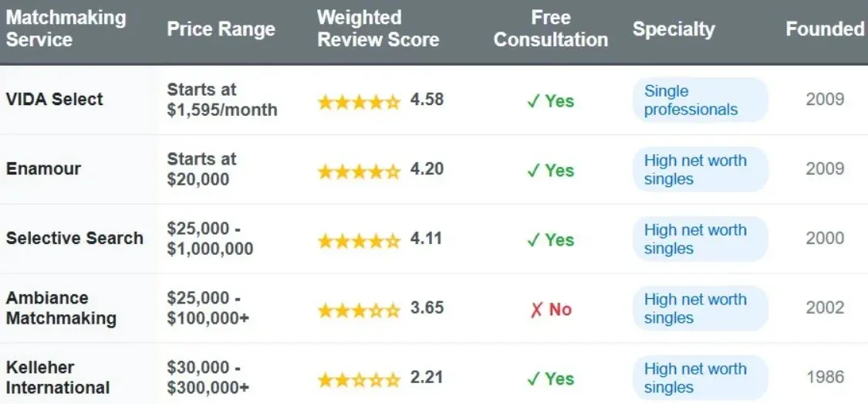
Task: Open the Selective Search service name
Action: [75, 239]
